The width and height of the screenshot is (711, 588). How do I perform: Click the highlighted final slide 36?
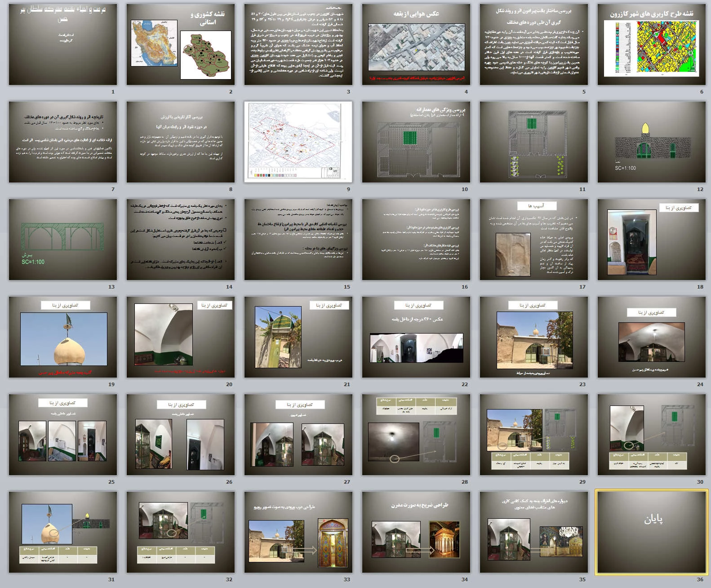tap(652, 532)
